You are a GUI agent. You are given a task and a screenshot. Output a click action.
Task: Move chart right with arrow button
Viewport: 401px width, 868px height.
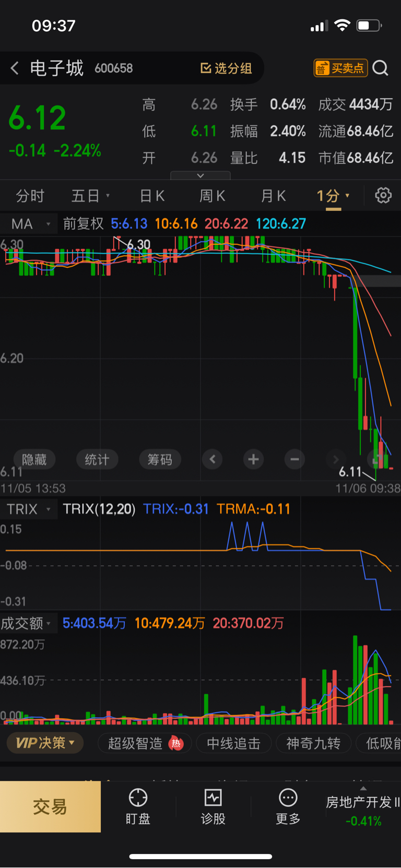pos(336,459)
